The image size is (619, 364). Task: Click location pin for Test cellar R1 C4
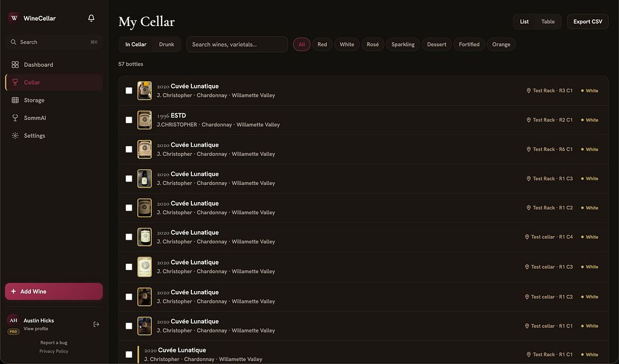[527, 237]
